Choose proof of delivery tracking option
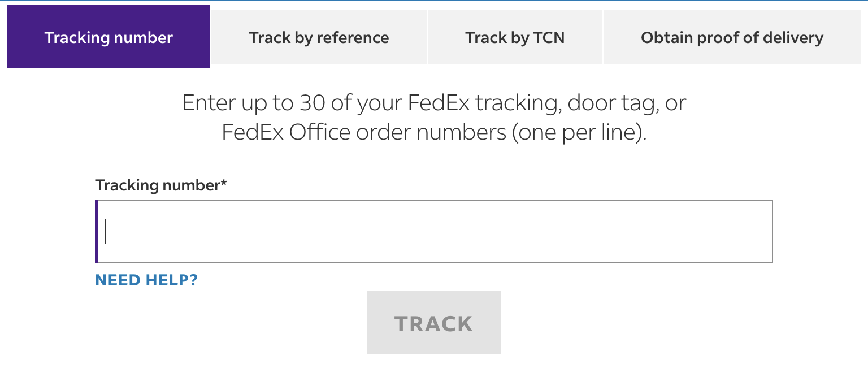868x390 pixels. (731, 37)
